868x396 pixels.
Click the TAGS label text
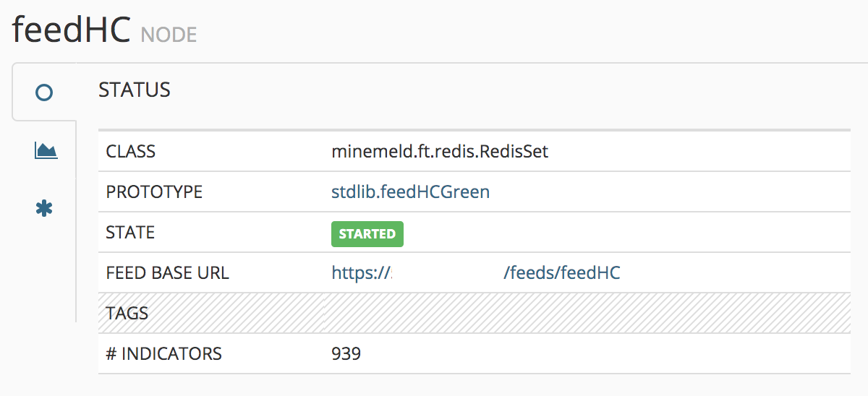[127, 314]
